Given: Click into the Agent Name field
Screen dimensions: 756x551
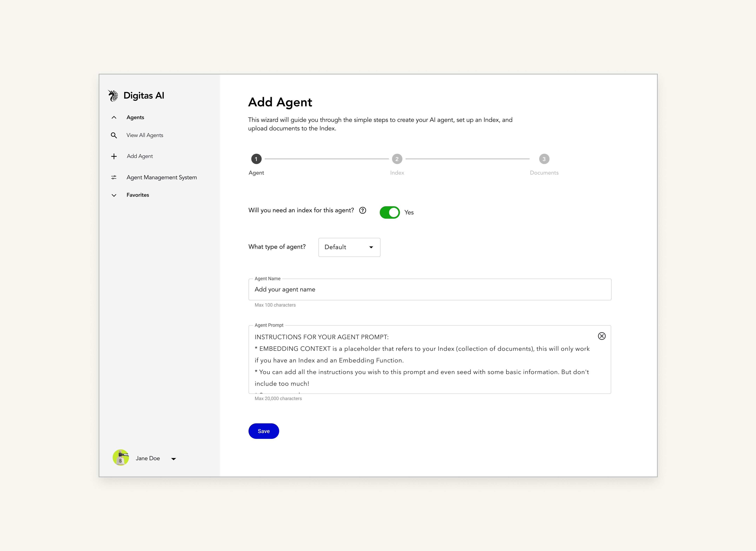Looking at the screenshot, I should click(x=430, y=289).
